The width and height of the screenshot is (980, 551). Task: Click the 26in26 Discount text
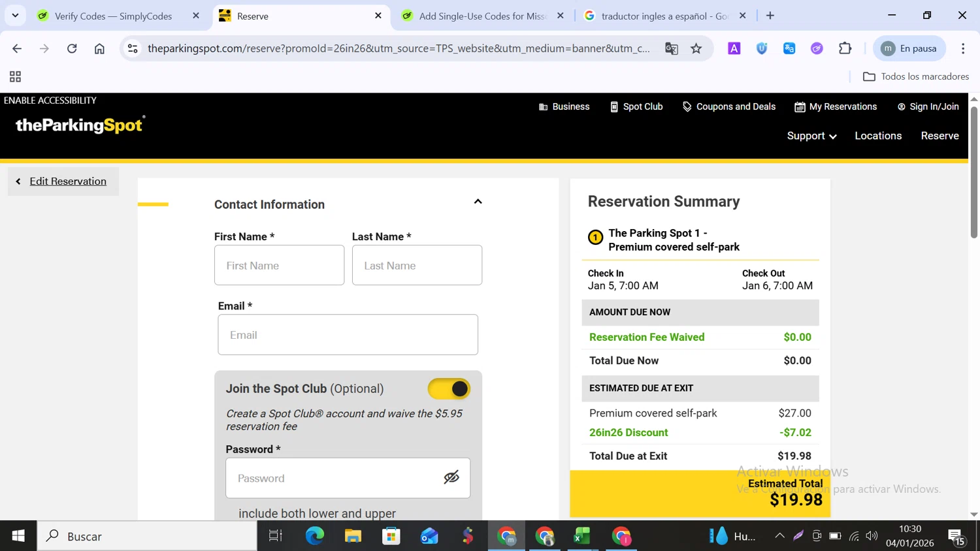coord(629,432)
